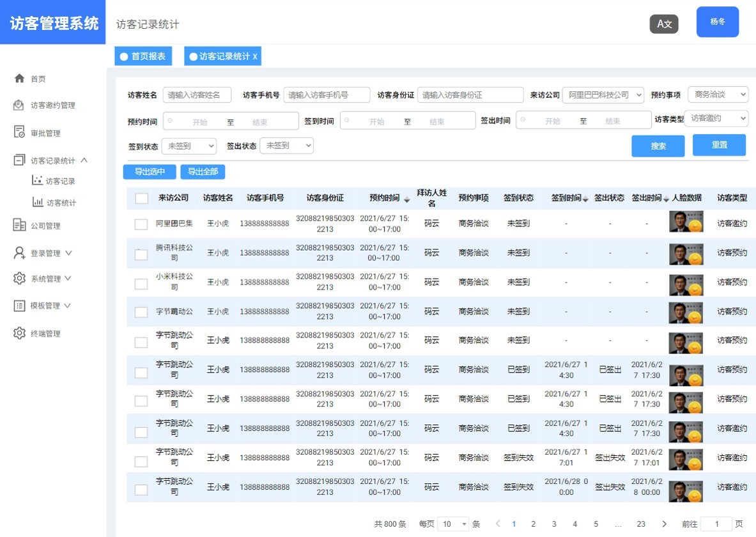Click the face thumbnail in first row
756x537 pixels.
(686, 222)
